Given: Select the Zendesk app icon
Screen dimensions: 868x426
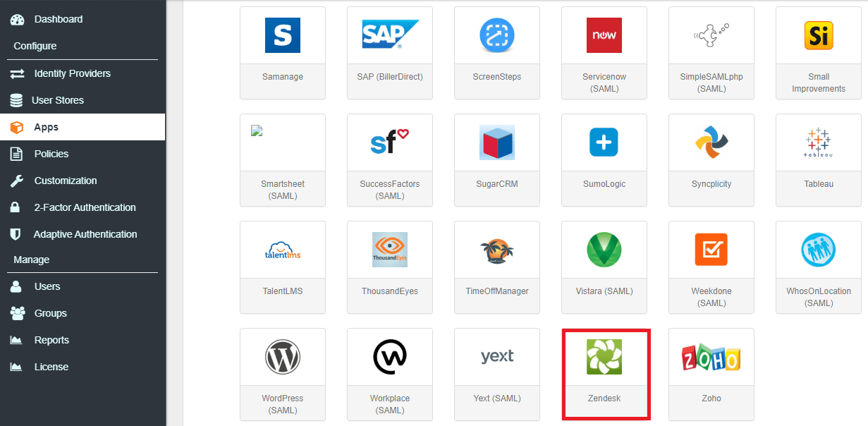Looking at the screenshot, I should pos(604,356).
